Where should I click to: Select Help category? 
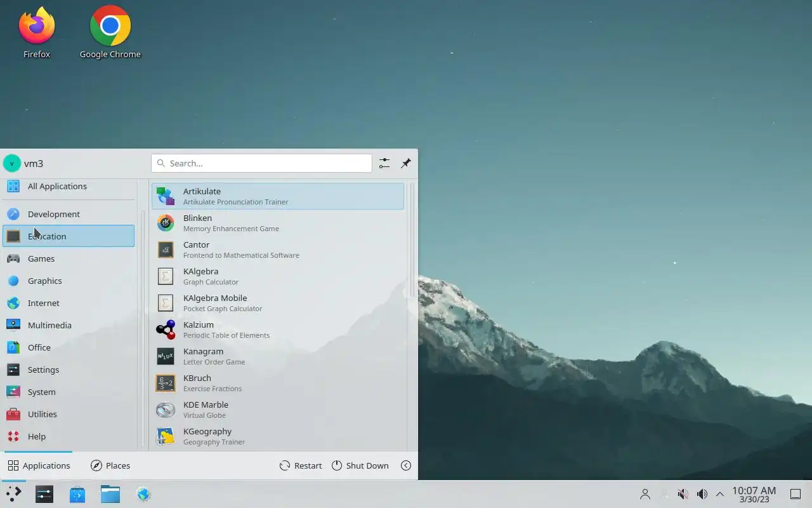pyautogui.click(x=69, y=436)
